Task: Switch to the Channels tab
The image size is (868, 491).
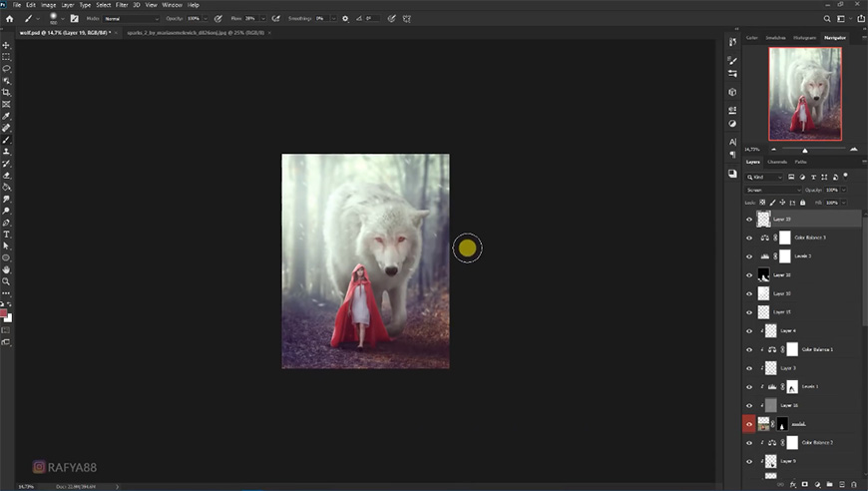Action: click(x=777, y=162)
